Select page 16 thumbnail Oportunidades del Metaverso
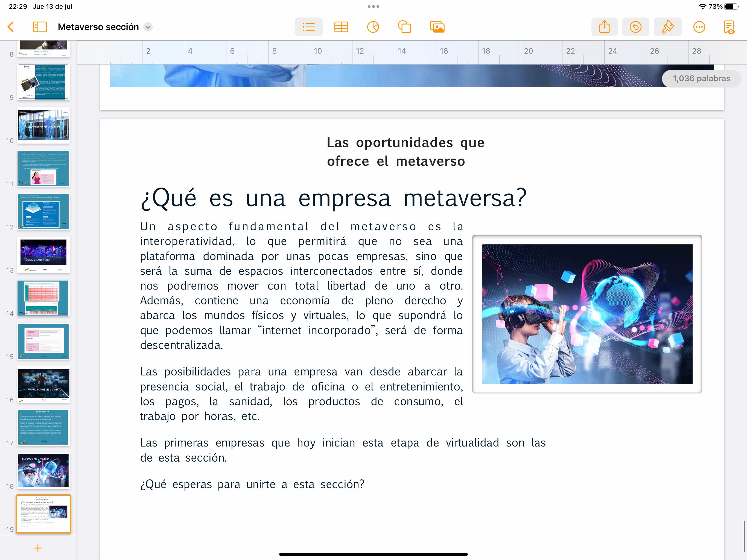Screen dimensions: 747x560 pos(43,384)
